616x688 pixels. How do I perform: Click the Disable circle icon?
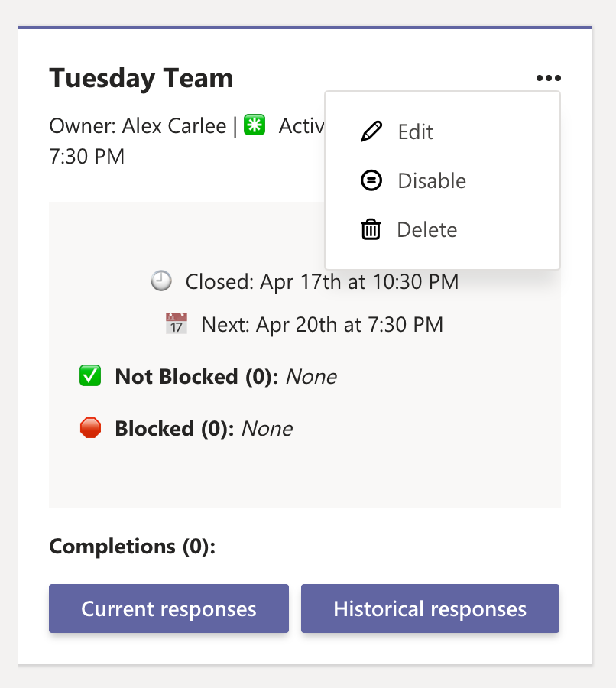point(371,180)
